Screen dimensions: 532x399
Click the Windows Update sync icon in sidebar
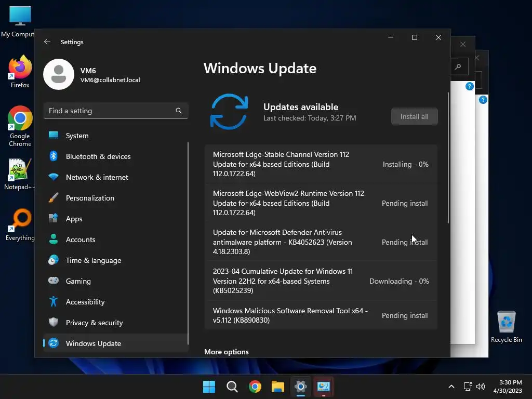click(54, 343)
